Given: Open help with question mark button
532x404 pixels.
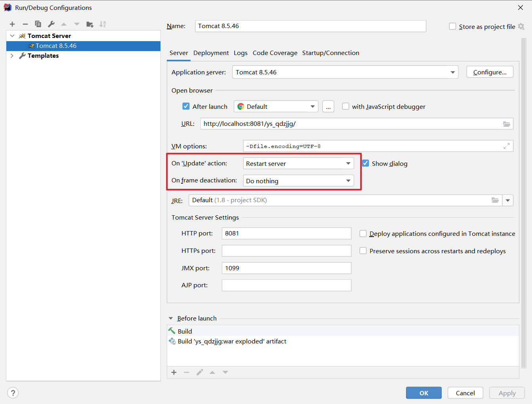Looking at the screenshot, I should 13,393.
